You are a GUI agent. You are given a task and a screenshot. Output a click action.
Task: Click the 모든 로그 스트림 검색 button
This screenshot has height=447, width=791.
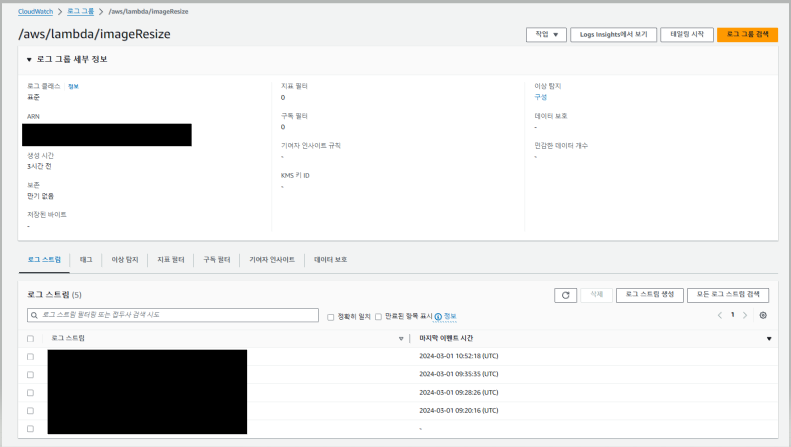pyautogui.click(x=728, y=295)
